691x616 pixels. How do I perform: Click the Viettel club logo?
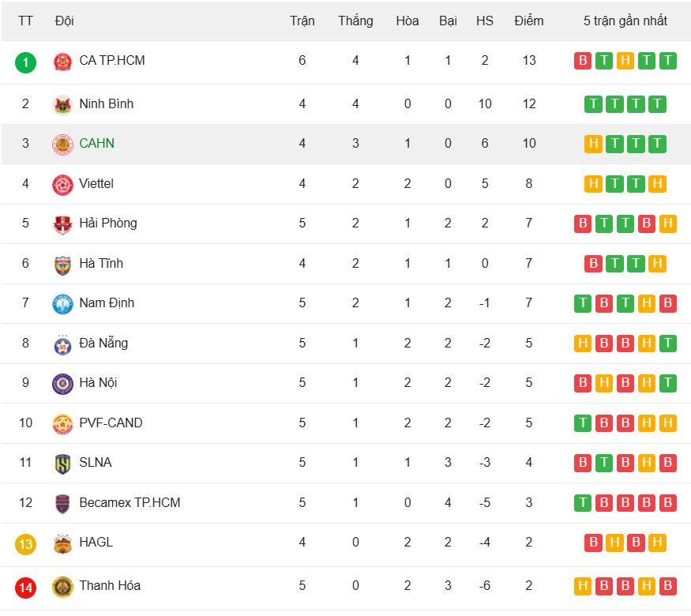pyautogui.click(x=62, y=184)
